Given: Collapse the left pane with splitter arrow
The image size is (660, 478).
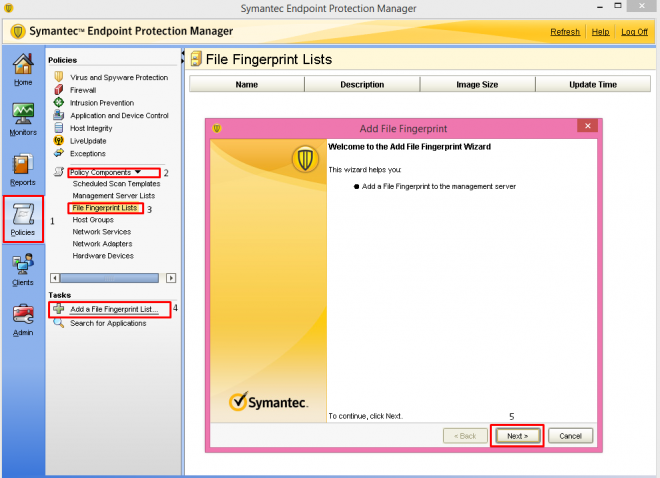Looking at the screenshot, I should click(x=183, y=53).
